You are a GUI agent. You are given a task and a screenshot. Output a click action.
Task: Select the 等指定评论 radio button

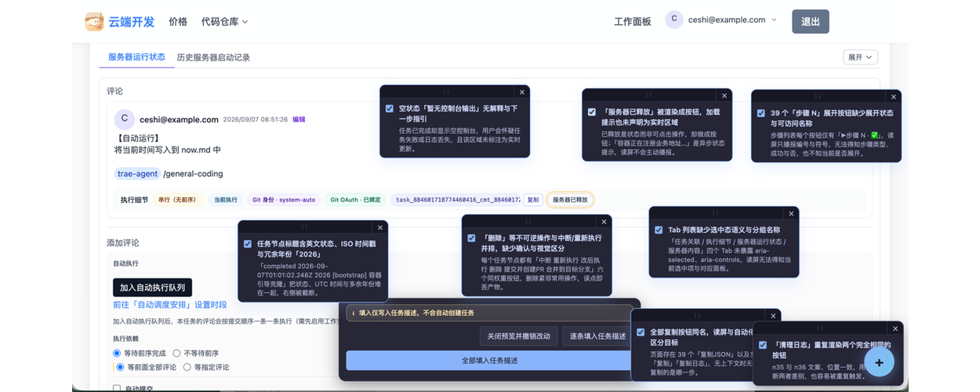(x=187, y=367)
